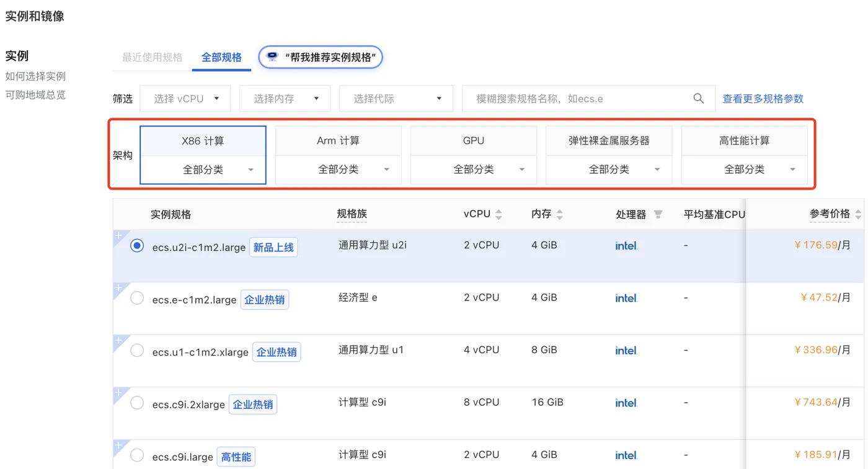Expand 全部分类 under X86 计算
Viewport: 868px width, 469px height.
pyautogui.click(x=203, y=170)
